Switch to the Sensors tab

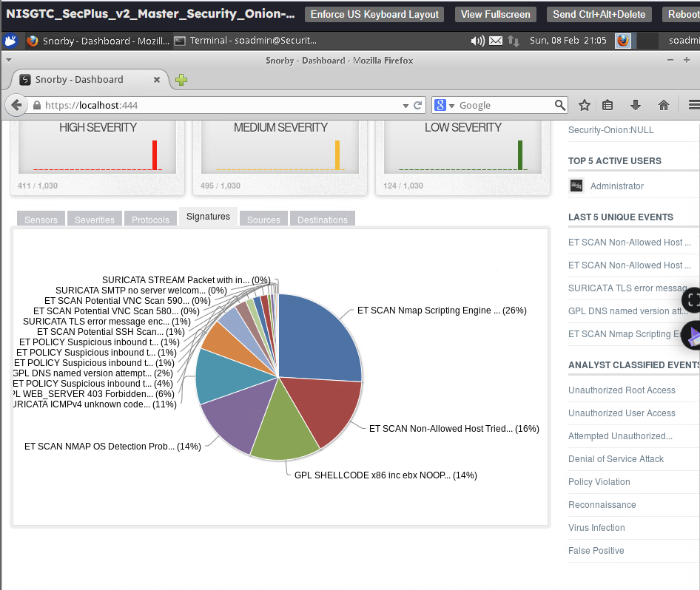point(41,220)
